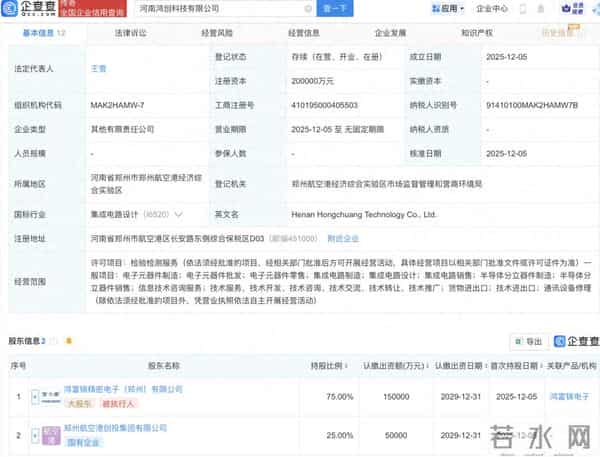Viewport: 600px width, 457px height.
Task: Switch to the 法律诉讼 tab
Action: pos(130,33)
